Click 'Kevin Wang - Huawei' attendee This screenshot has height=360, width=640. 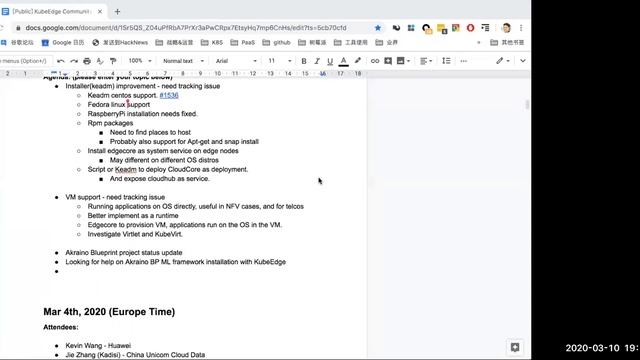(x=98, y=346)
